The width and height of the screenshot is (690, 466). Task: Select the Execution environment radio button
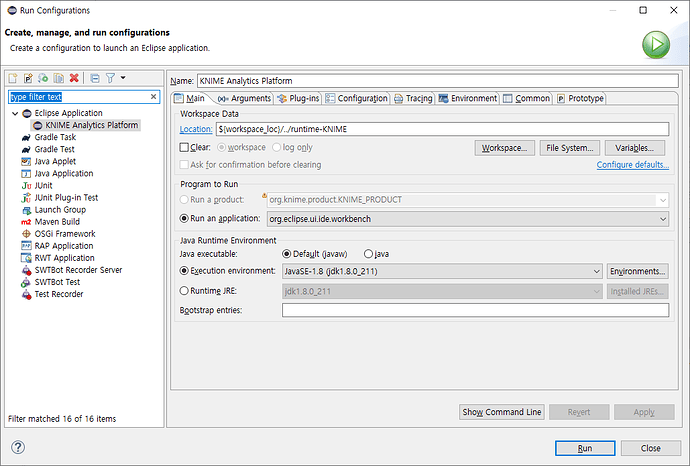184,271
